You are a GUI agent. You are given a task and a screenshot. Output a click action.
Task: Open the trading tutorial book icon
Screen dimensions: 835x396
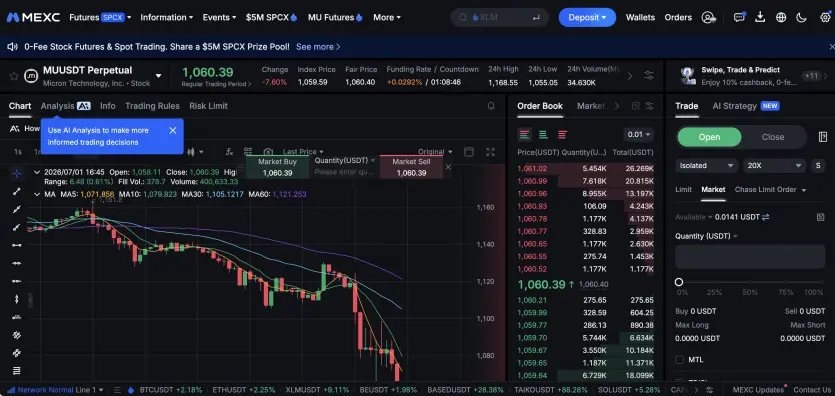[822, 137]
